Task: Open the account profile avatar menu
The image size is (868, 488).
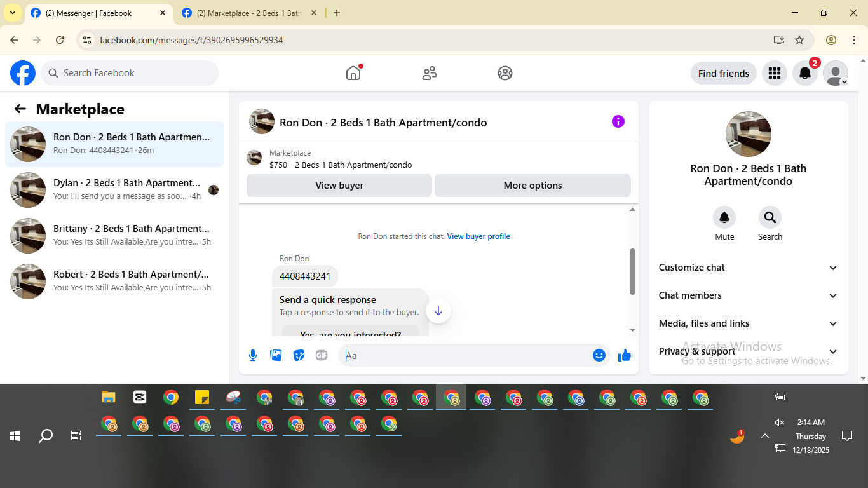Action: coord(836,73)
